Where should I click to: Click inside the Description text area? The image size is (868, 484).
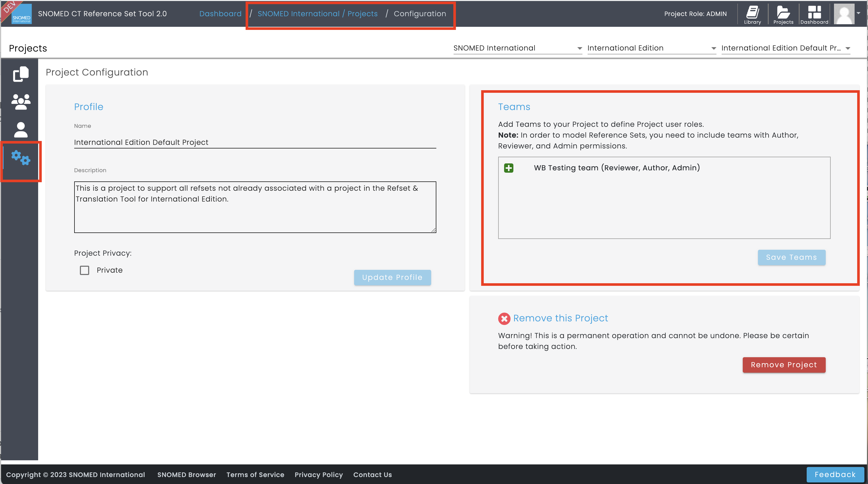[x=255, y=207]
